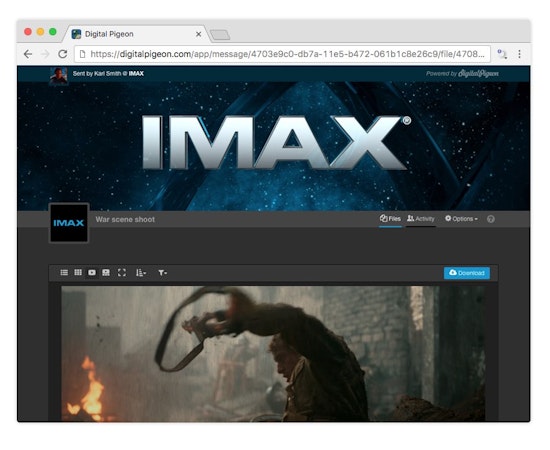Toggle fullscreen preview mode
The height and width of the screenshot is (450, 550).
coord(122,273)
